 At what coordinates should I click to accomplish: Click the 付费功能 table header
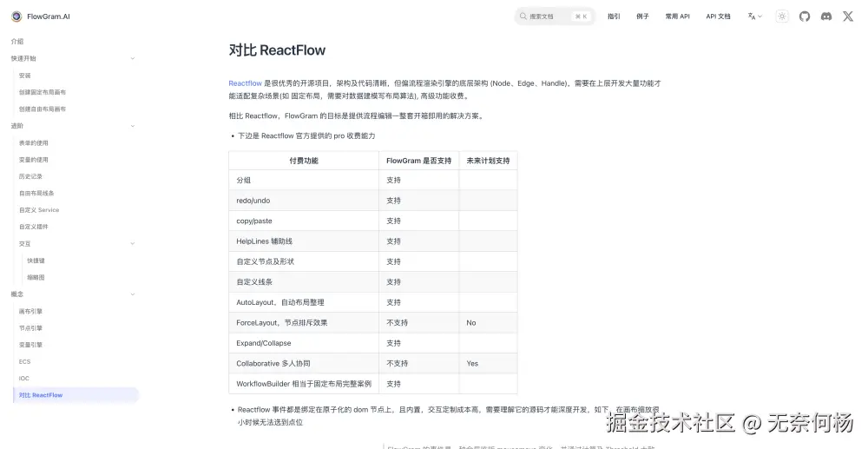304,161
